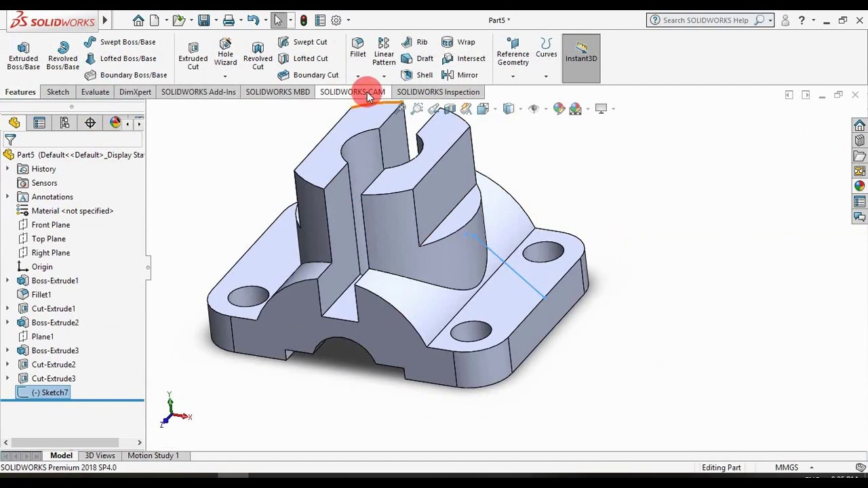The height and width of the screenshot is (488, 868).
Task: Open the Motion Study 1 tab
Action: 153,455
